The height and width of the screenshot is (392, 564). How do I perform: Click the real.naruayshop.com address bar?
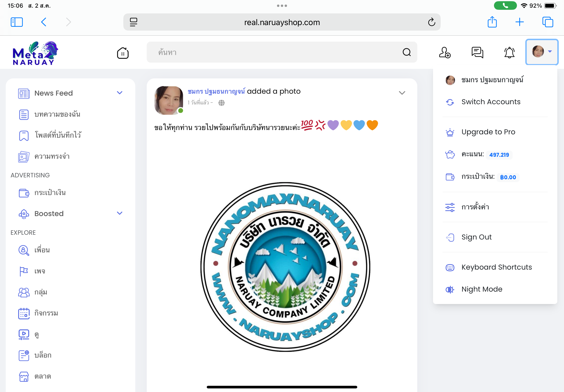[x=282, y=22]
